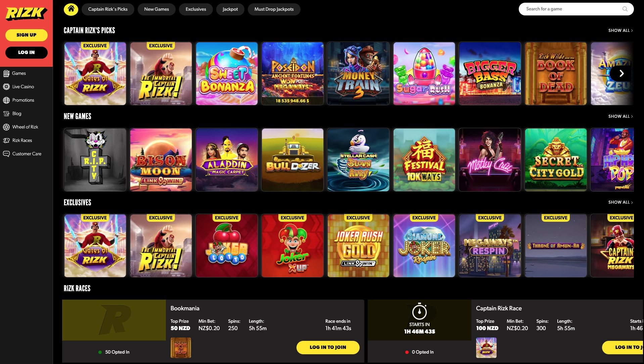Image resolution: width=644 pixels, height=364 pixels.
Task: Expand Show All for Captain Rizk's Picks
Action: (x=620, y=31)
